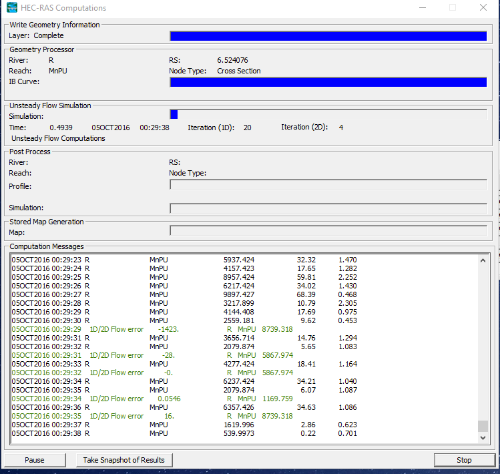Pause the running computation
The height and width of the screenshot is (474, 500).
point(35,460)
